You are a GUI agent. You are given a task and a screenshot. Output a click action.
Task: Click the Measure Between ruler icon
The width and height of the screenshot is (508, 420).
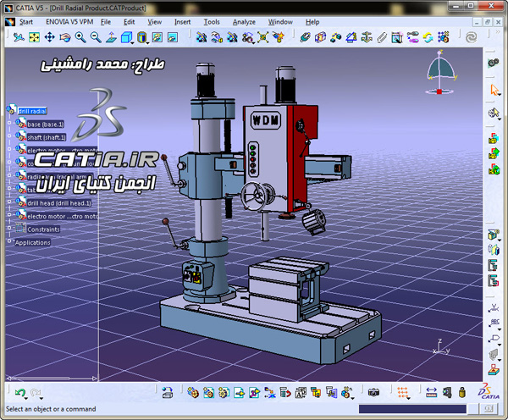coord(431,392)
